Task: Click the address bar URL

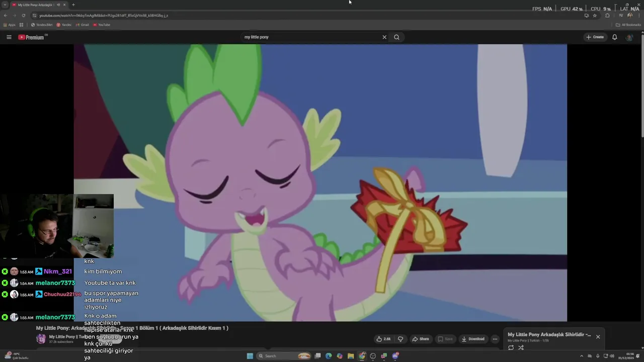Action: 104,16
